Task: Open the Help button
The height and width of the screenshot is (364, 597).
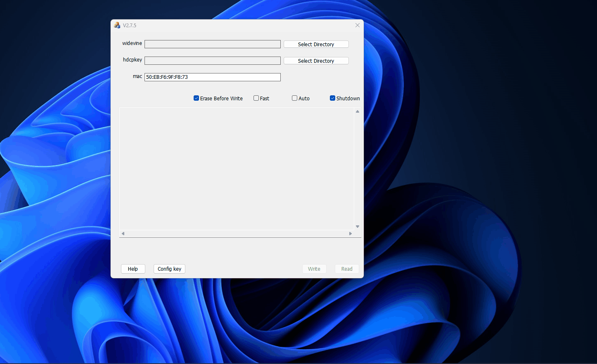Action: click(133, 269)
